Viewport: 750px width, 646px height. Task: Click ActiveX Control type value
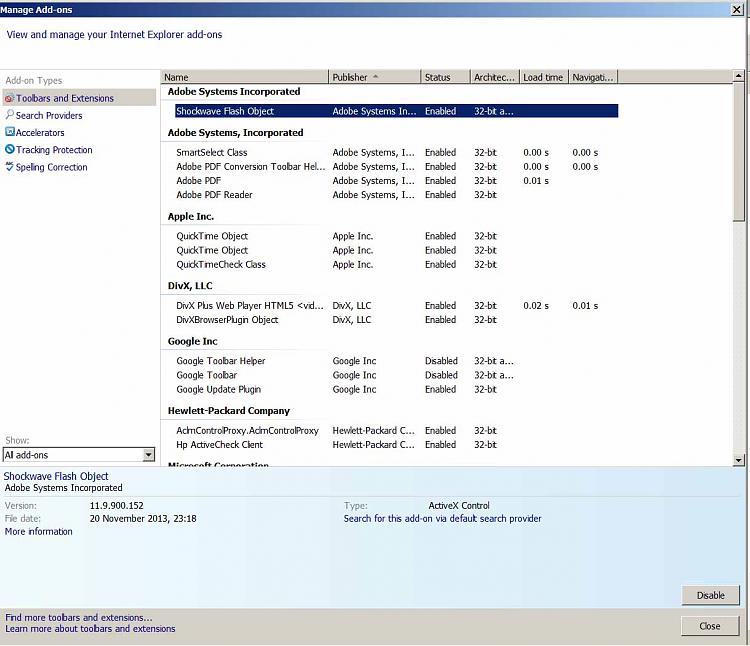(459, 505)
